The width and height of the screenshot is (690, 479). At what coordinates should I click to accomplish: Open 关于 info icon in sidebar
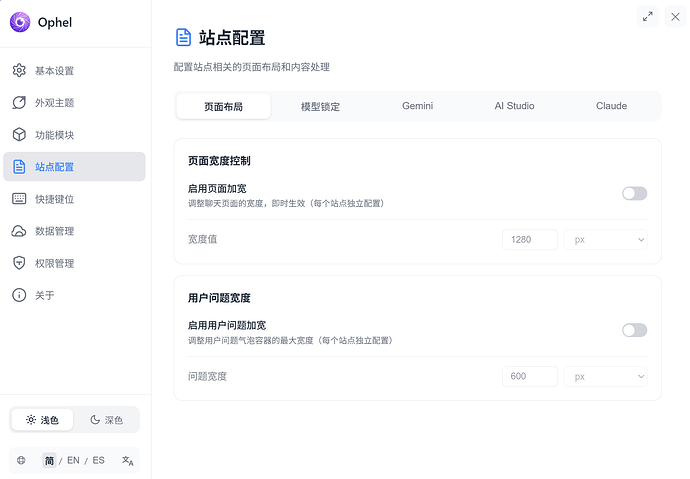[19, 295]
